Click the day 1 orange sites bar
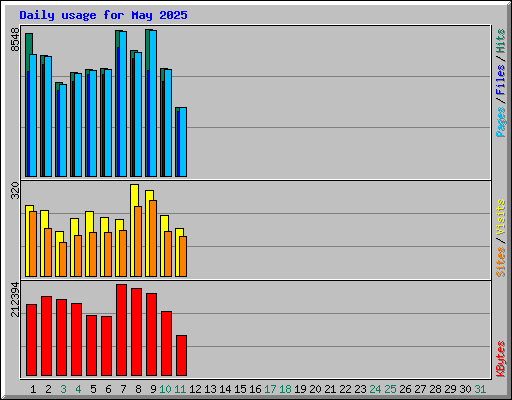 pos(33,244)
